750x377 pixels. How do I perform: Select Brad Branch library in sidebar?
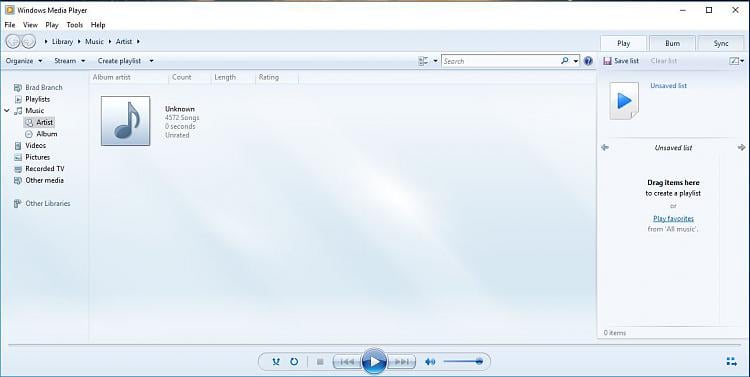38,88
